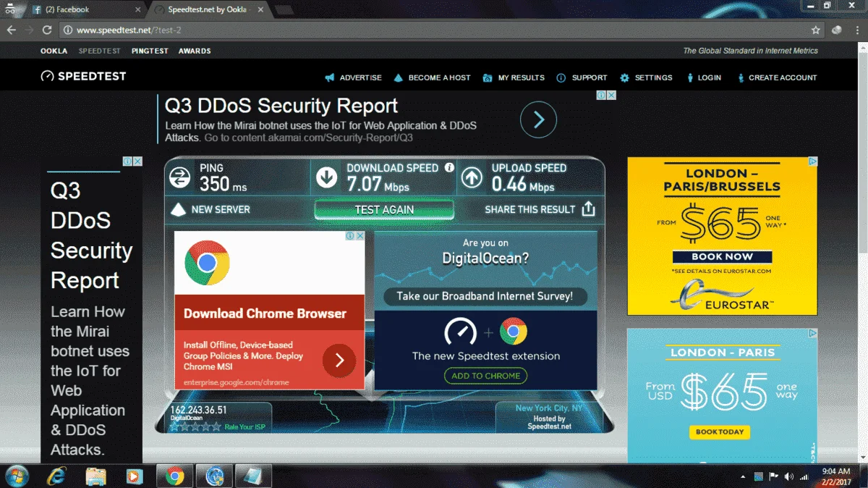Viewport: 868px width, 488px height.
Task: Click the upload arrow icon
Action: 472,177
